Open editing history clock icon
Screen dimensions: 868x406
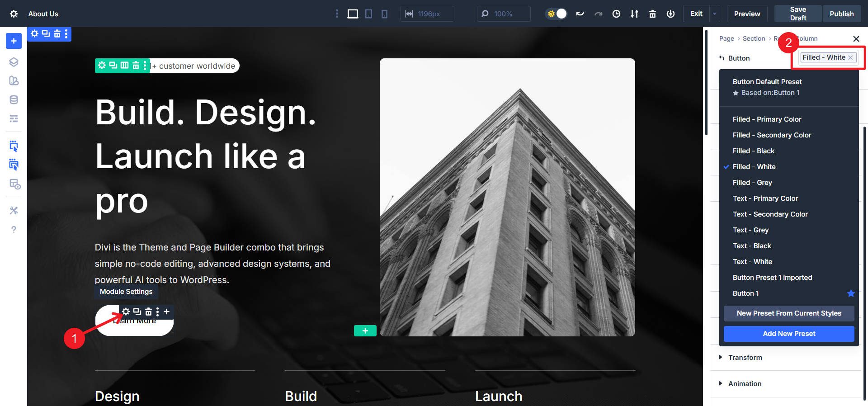[616, 14]
